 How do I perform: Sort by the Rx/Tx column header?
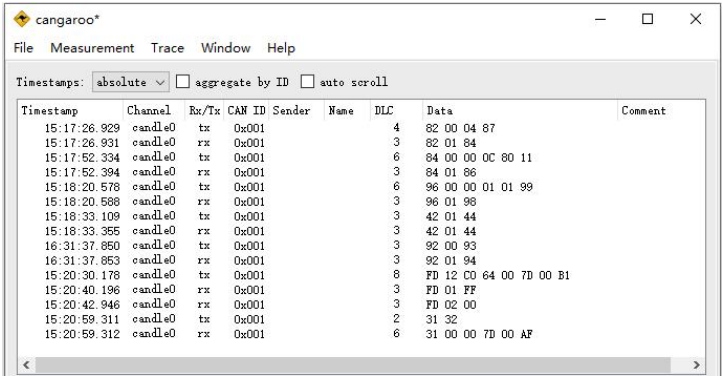click(204, 111)
